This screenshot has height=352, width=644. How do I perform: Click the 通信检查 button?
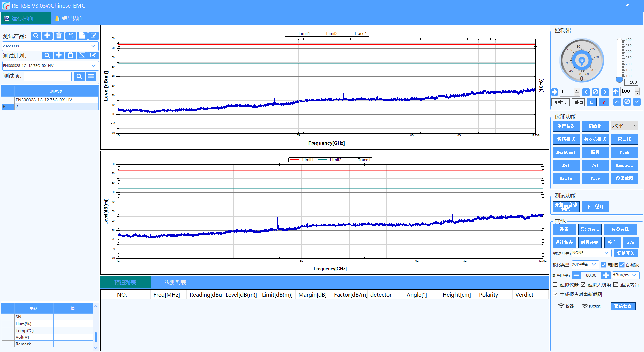pos(623,306)
